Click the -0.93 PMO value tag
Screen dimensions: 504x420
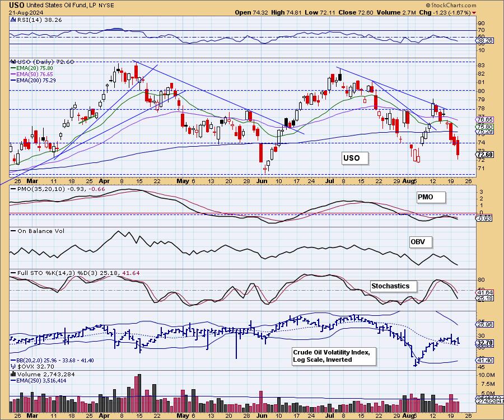point(484,218)
